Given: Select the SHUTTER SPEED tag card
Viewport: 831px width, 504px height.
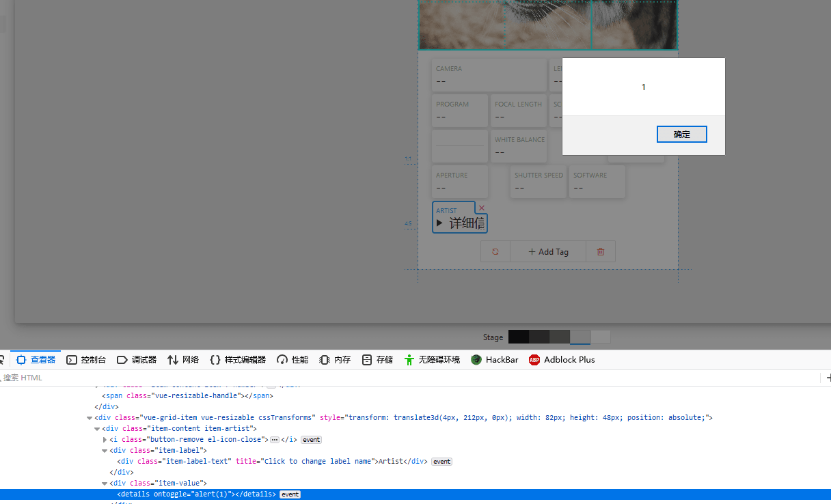Looking at the screenshot, I should point(539,182).
